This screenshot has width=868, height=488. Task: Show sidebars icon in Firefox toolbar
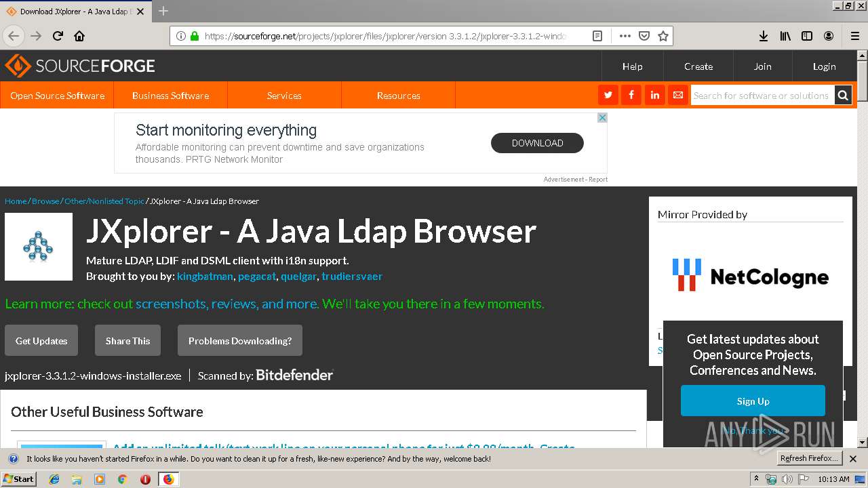(807, 36)
